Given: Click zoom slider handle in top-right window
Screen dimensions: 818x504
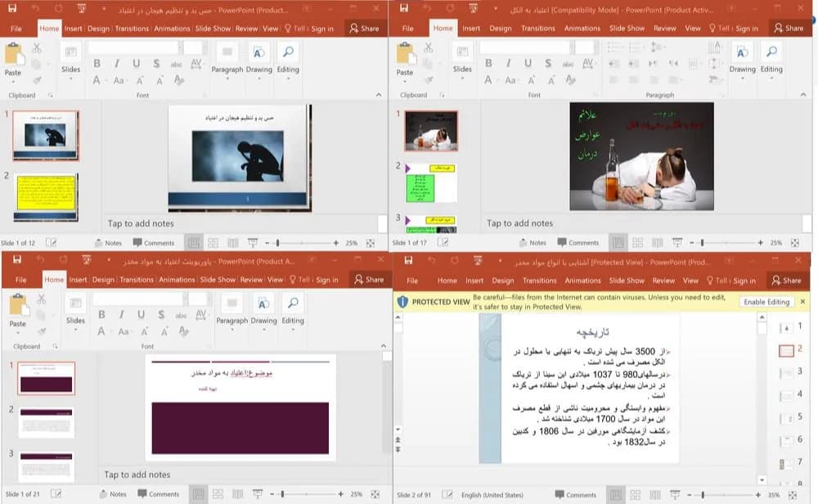Looking at the screenshot, I should tap(702, 243).
